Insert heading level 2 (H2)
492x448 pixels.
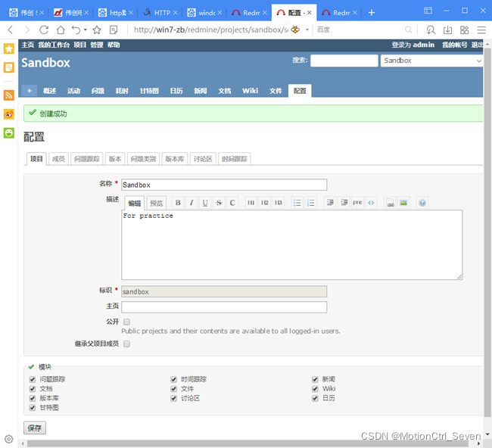264,203
